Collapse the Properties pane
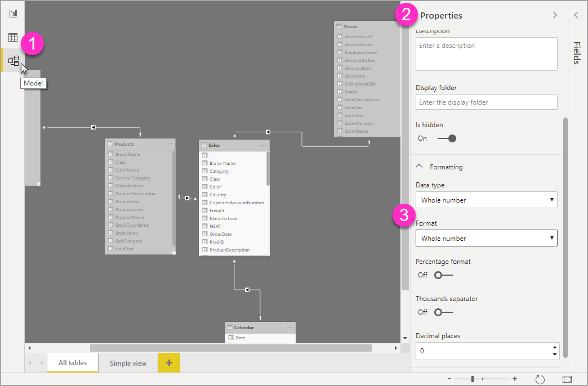Screen dimensions: 588x386 click(x=554, y=15)
